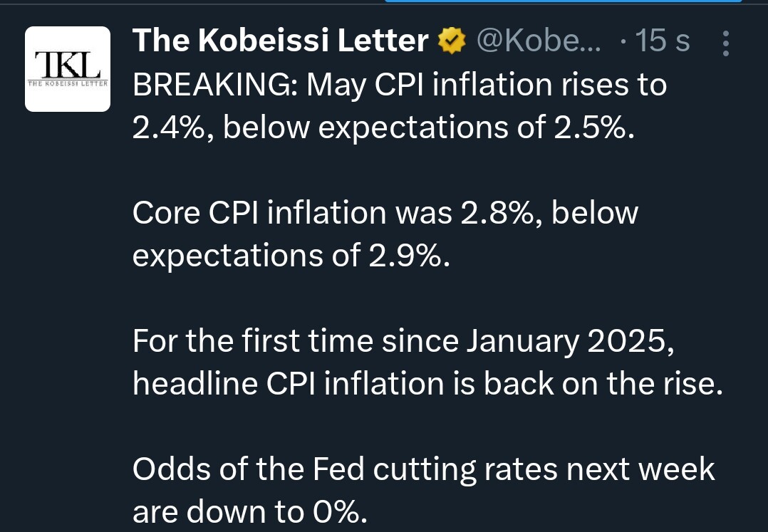Screen dimensions: 768x532
Task: Open the TKL profile avatar
Action: [x=68, y=69]
